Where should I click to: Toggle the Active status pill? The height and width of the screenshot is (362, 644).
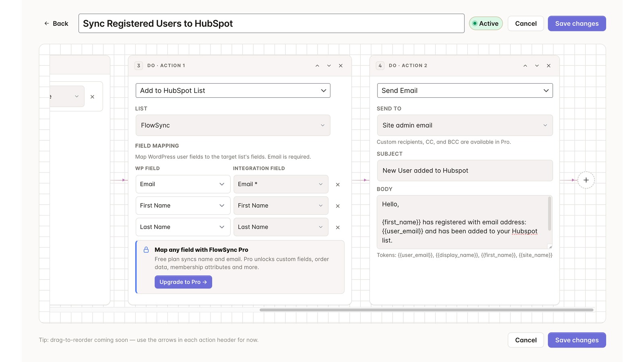pyautogui.click(x=486, y=23)
